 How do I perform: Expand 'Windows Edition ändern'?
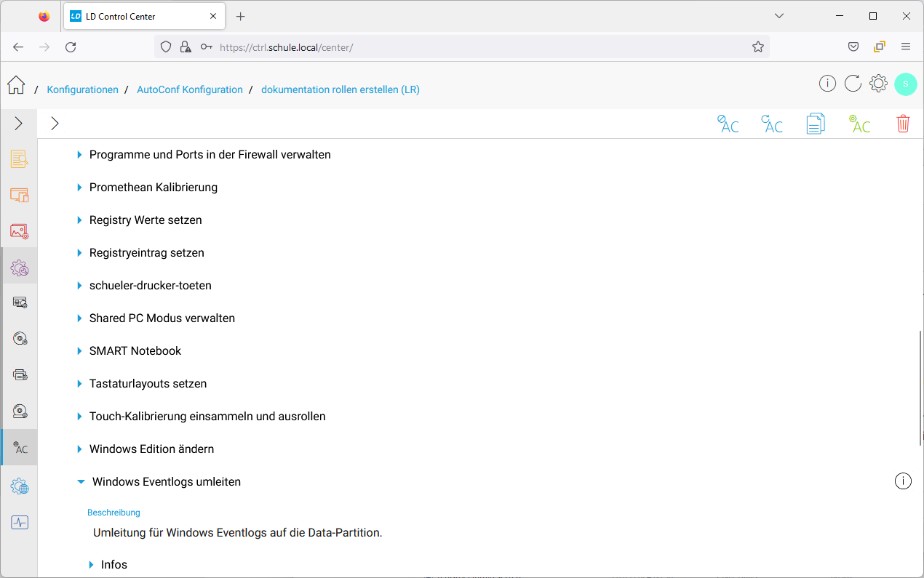point(79,449)
